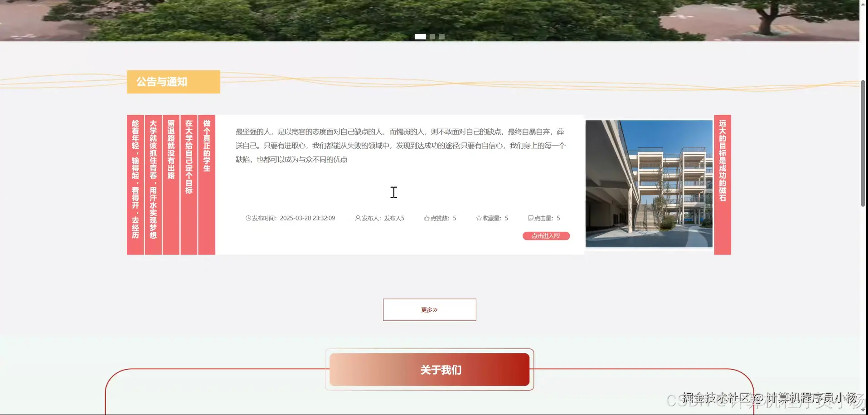This screenshot has height=415, width=868.
Task: Click the 更多 link below the announcement
Action: coord(429,309)
